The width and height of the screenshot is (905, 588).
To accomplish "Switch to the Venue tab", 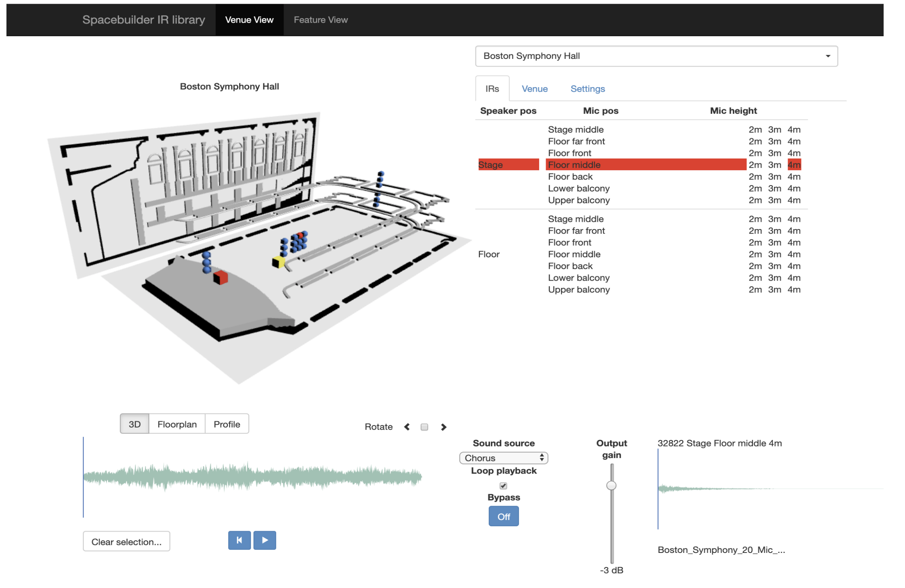I will [534, 88].
